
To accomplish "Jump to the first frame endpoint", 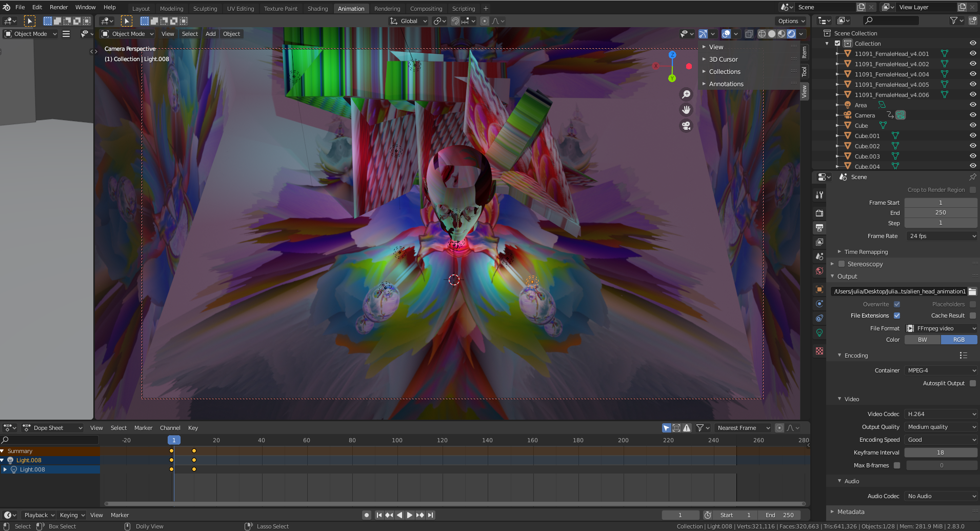I will pos(379,515).
